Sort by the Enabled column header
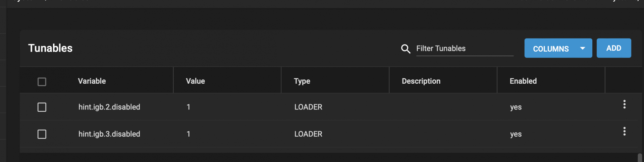644x162 pixels. (523, 81)
